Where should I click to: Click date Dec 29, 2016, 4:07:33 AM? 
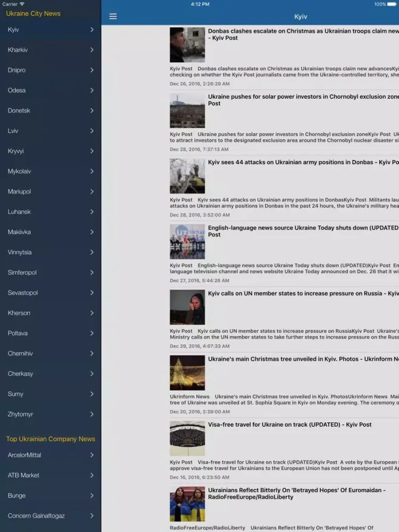(x=199, y=346)
